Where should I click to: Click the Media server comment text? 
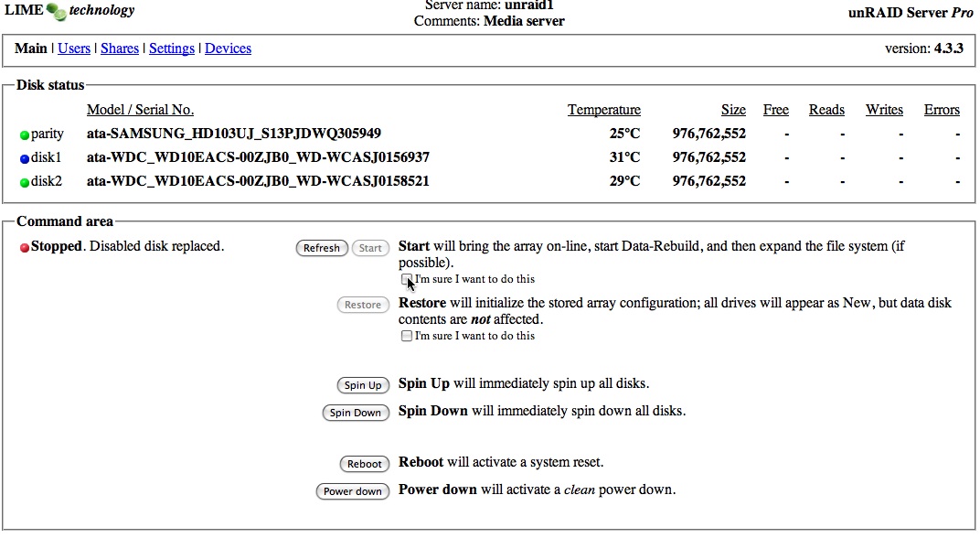524,21
